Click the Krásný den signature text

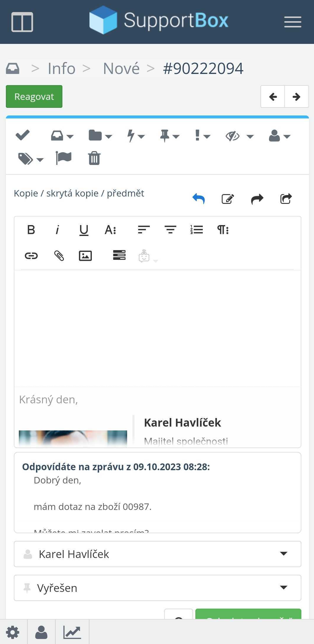(49, 399)
